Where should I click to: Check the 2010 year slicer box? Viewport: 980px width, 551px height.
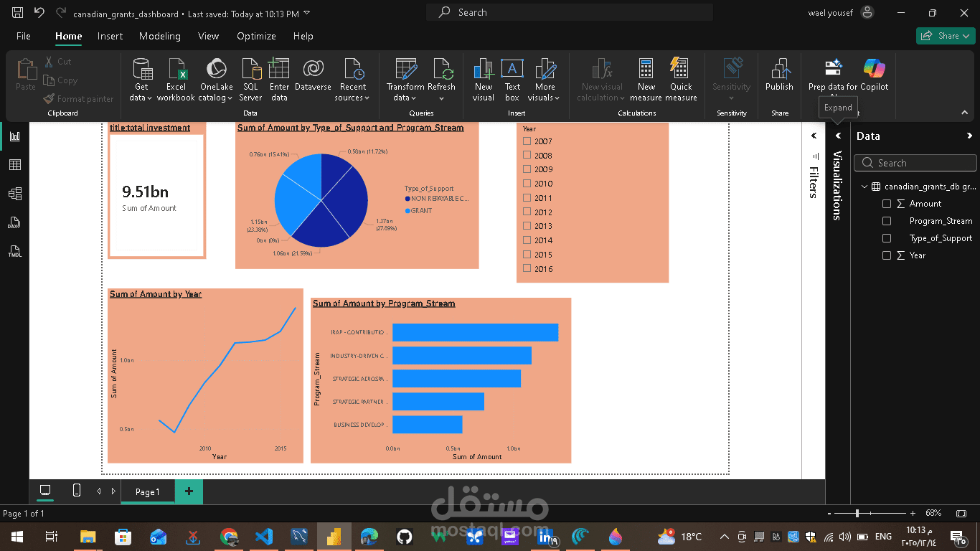click(527, 184)
